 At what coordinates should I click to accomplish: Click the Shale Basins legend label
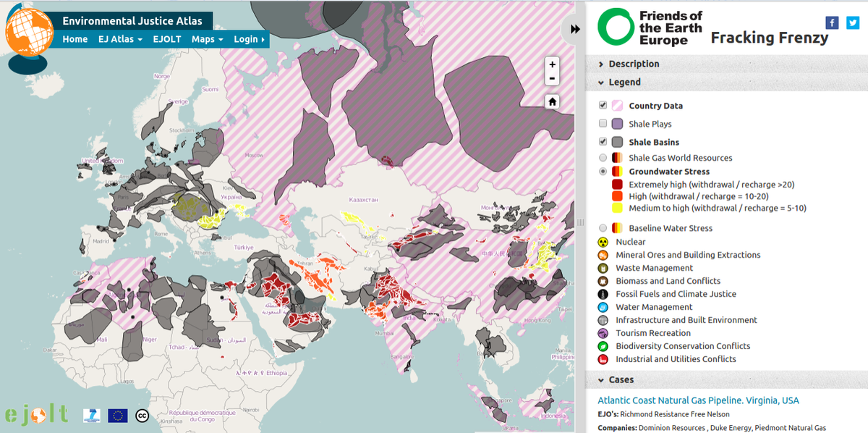[654, 143]
